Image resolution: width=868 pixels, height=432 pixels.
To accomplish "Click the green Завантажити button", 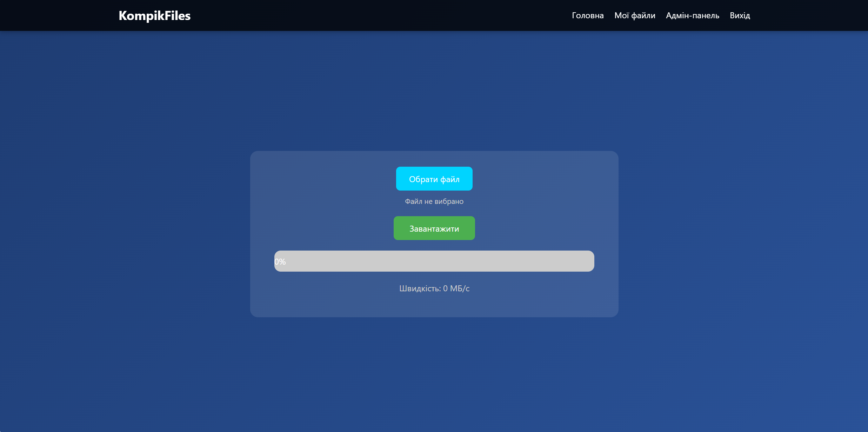I will point(434,228).
